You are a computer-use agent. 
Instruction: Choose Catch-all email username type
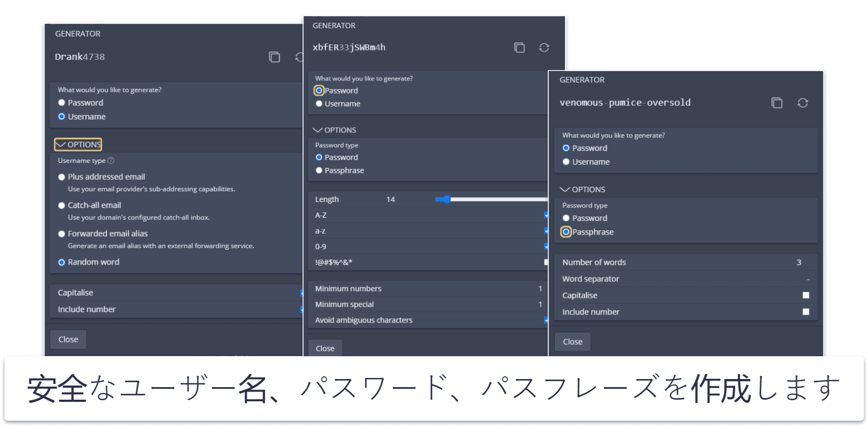61,205
